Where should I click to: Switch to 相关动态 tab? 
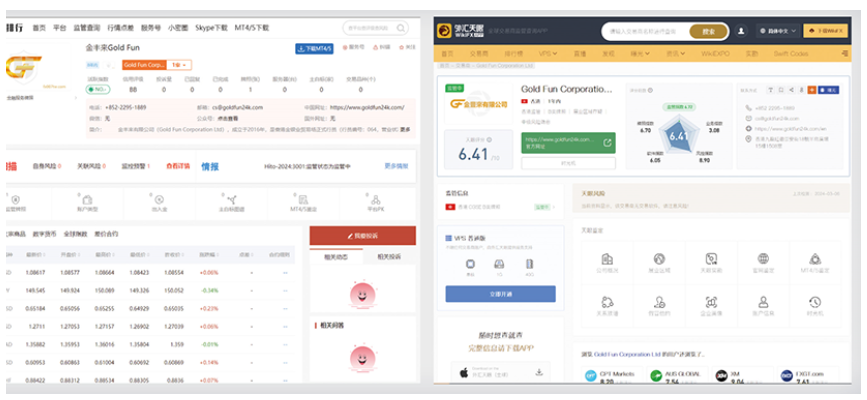point(336,257)
